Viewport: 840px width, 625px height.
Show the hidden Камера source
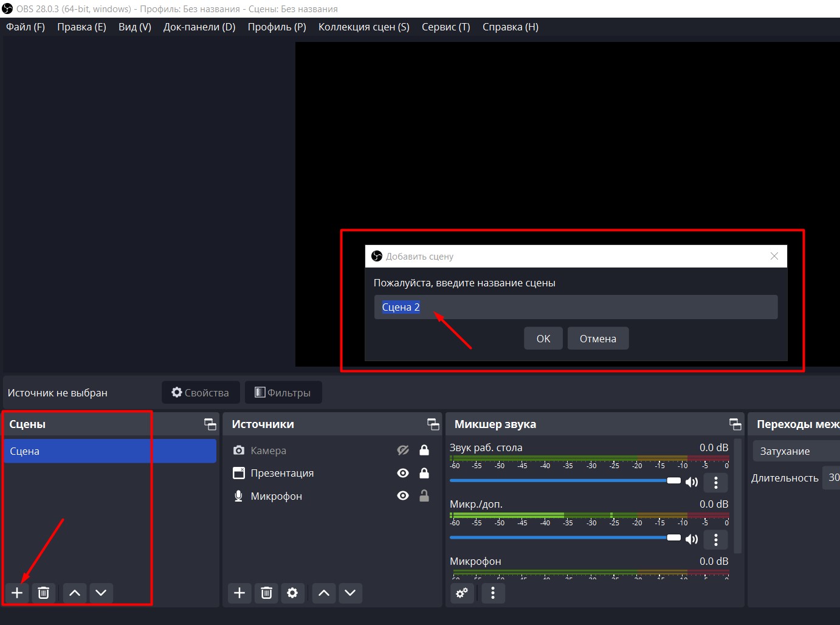click(402, 451)
